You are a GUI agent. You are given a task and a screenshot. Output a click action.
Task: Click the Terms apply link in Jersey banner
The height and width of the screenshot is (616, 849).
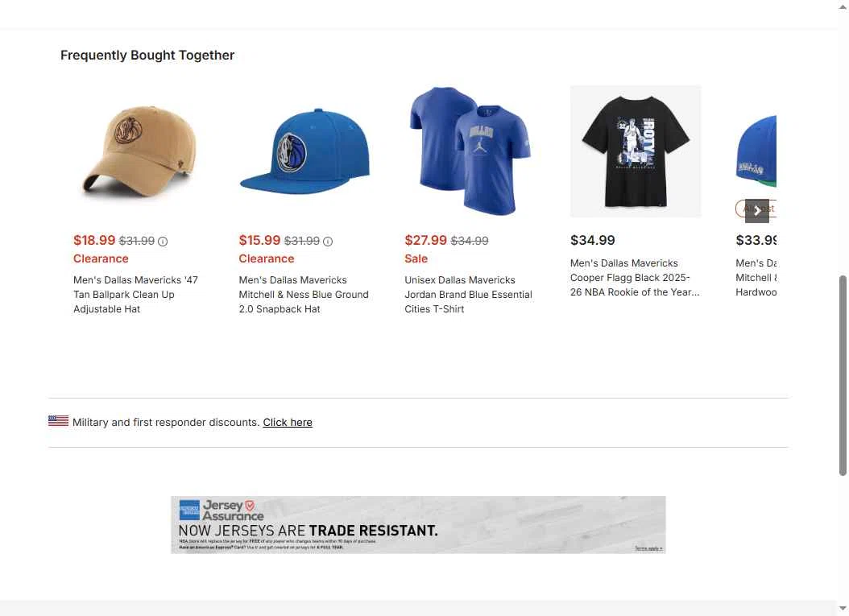point(648,548)
